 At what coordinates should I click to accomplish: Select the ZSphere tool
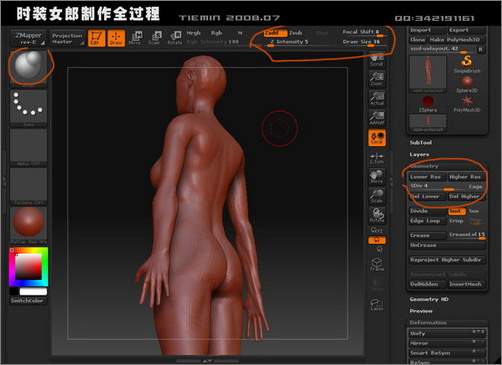pos(428,104)
